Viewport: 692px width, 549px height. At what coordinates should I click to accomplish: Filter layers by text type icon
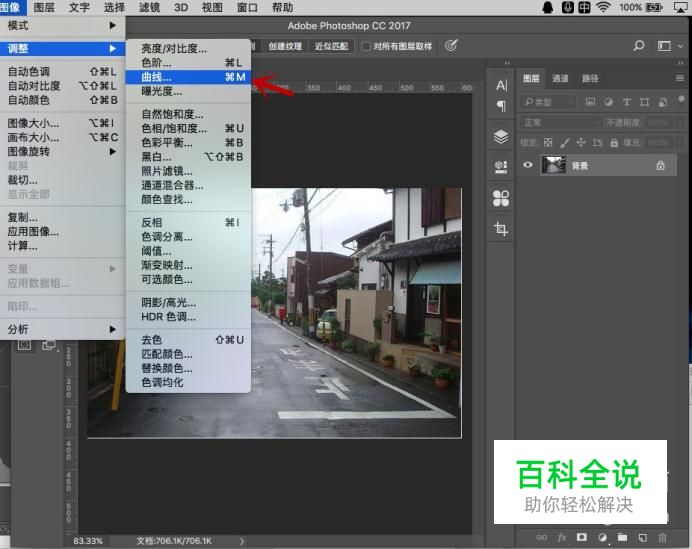(x=627, y=102)
